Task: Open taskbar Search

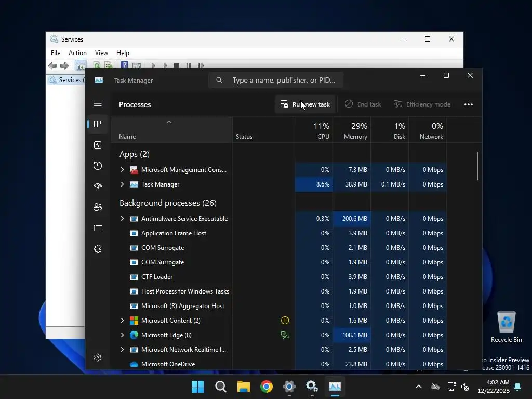Action: tap(220, 387)
